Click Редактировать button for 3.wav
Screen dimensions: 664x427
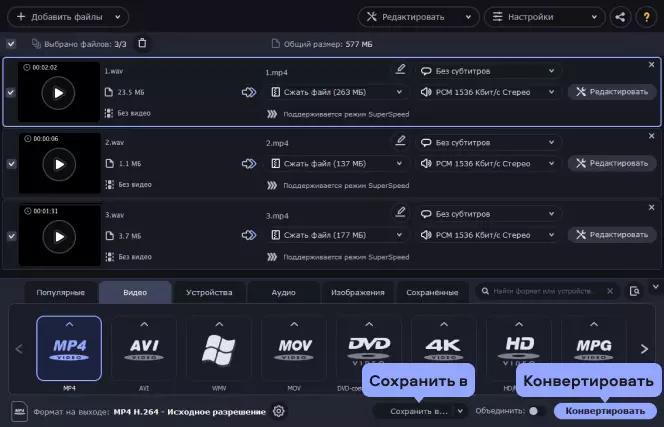tap(612, 235)
